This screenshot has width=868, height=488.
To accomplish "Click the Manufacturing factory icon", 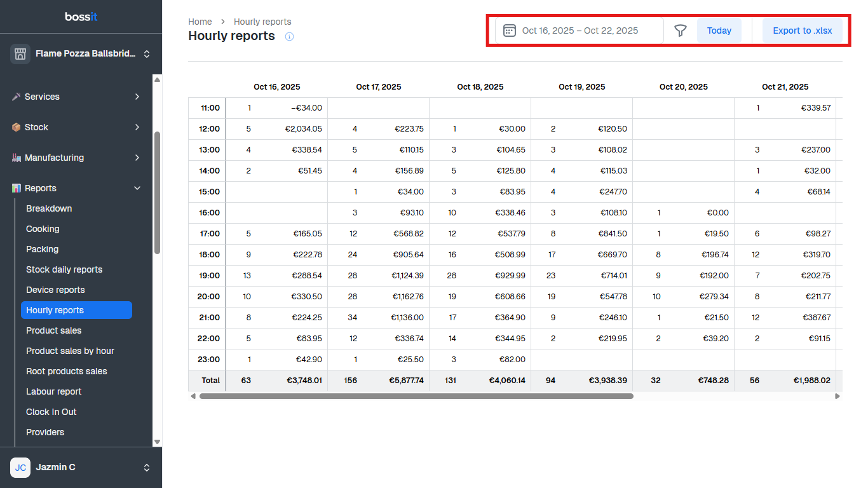I will pos(17,158).
